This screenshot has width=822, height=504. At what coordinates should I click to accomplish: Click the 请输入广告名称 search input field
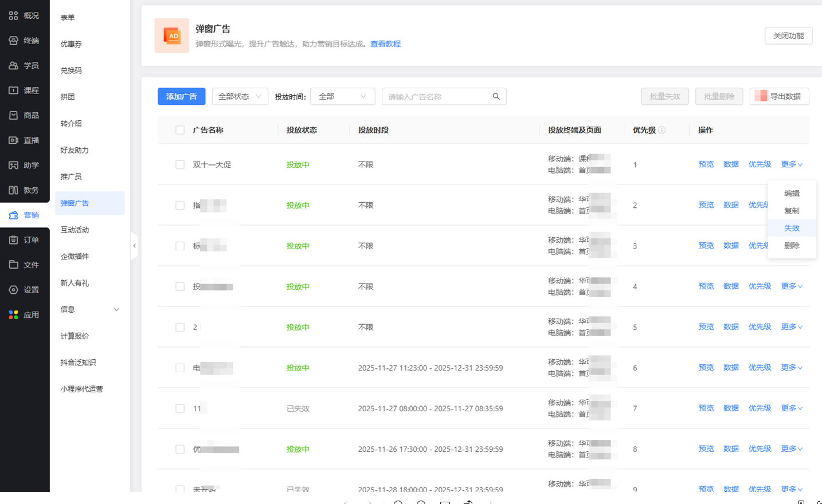pos(436,97)
